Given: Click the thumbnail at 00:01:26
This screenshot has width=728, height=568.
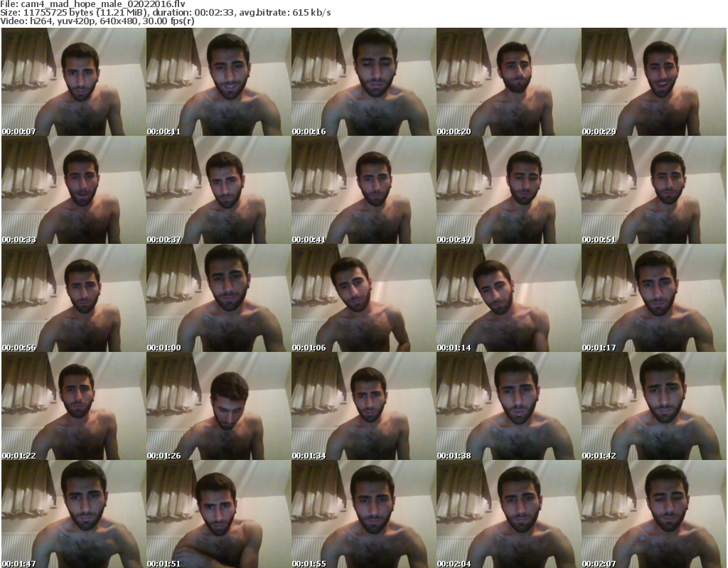Looking at the screenshot, I should [x=219, y=406].
